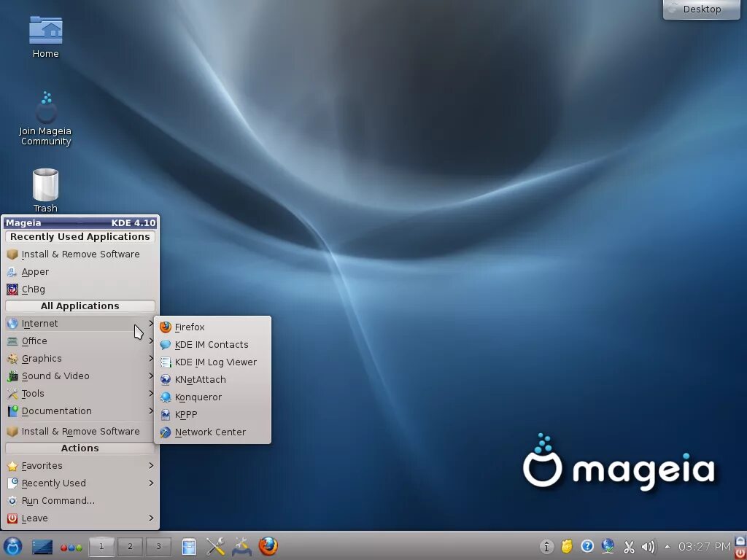Click the tools-over-desktop configuration icon in the taskbar
747x560 pixels.
pyautogui.click(x=241, y=546)
